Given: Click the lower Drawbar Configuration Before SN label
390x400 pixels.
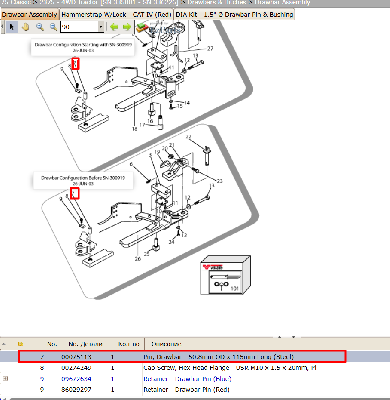Looking at the screenshot, I should pos(83,181).
